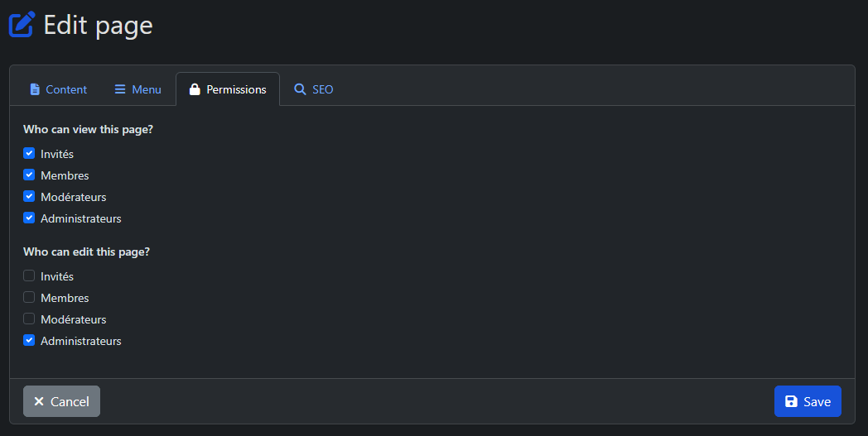Uncheck Invités under view permissions
The height and width of the screenshot is (436, 868).
tap(29, 153)
